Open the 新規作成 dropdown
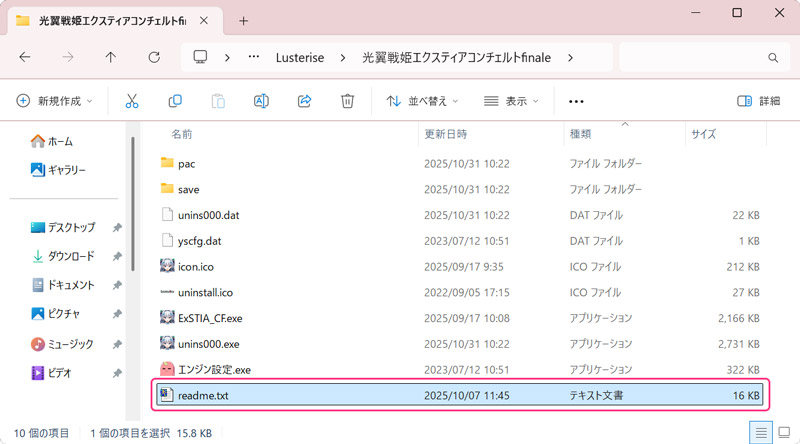The width and height of the screenshot is (800, 444). pyautogui.click(x=55, y=101)
